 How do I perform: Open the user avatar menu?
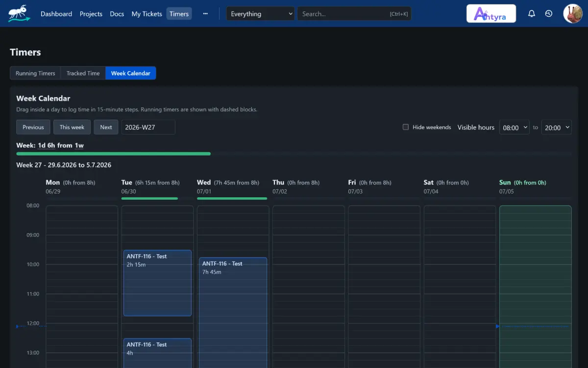click(572, 14)
